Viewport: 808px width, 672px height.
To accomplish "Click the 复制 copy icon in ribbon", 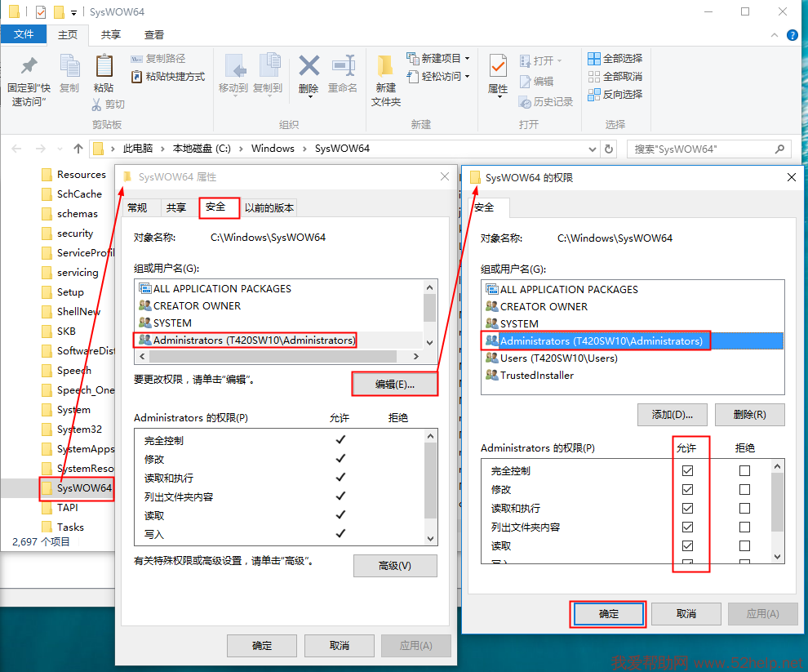I will click(69, 66).
